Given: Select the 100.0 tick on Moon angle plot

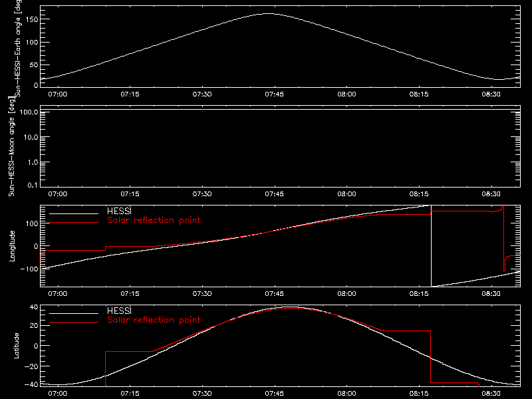Looking at the screenshot, I should click(29, 112).
